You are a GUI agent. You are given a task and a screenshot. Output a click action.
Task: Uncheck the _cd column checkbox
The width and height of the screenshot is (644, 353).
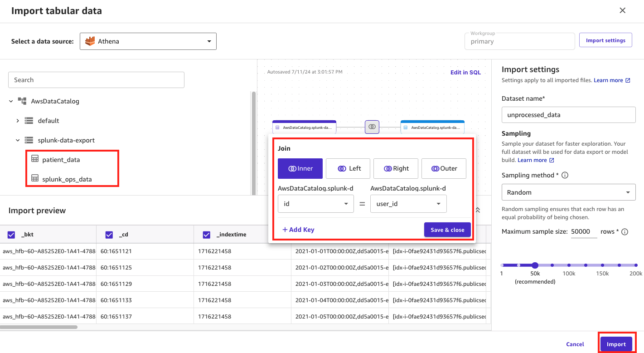108,234
